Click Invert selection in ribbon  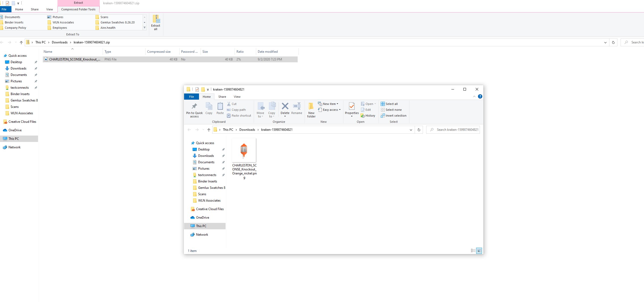tap(393, 116)
